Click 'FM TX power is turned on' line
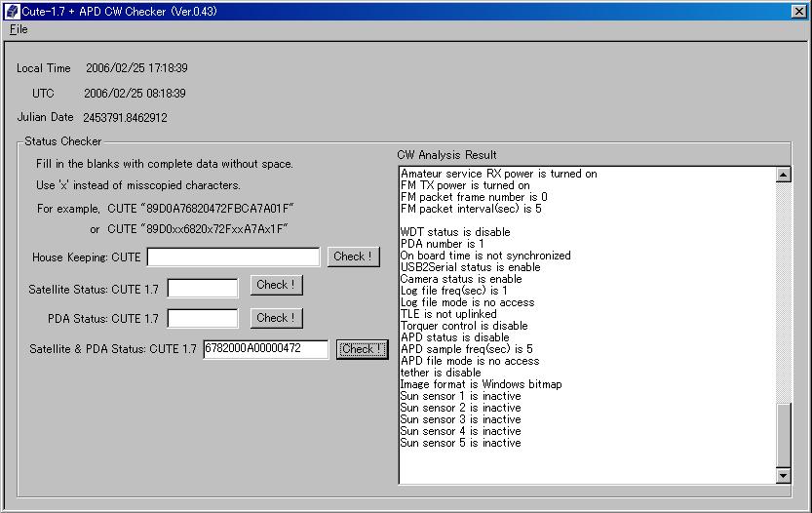The width and height of the screenshot is (812, 513). click(465, 185)
